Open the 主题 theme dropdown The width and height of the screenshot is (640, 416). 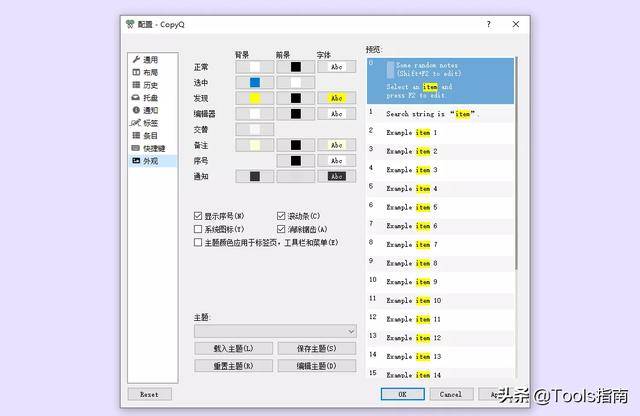click(275, 331)
